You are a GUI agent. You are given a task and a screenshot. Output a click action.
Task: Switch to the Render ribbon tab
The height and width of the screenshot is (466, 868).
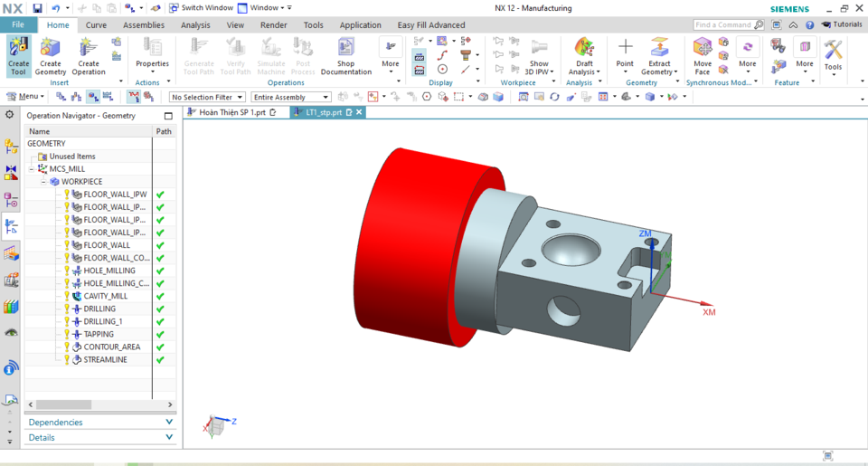[x=273, y=25]
